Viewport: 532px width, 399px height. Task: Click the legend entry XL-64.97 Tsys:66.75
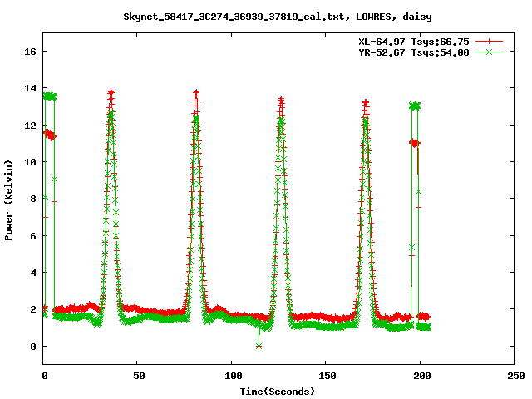coord(414,42)
